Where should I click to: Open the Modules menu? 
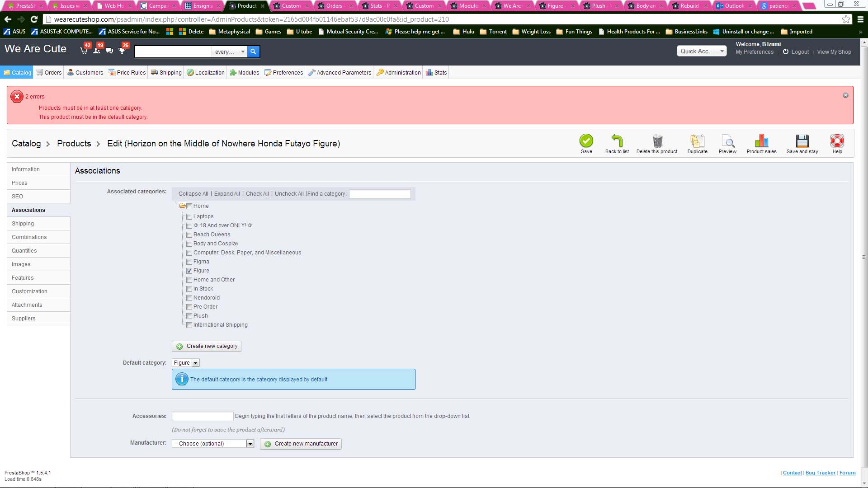point(245,72)
